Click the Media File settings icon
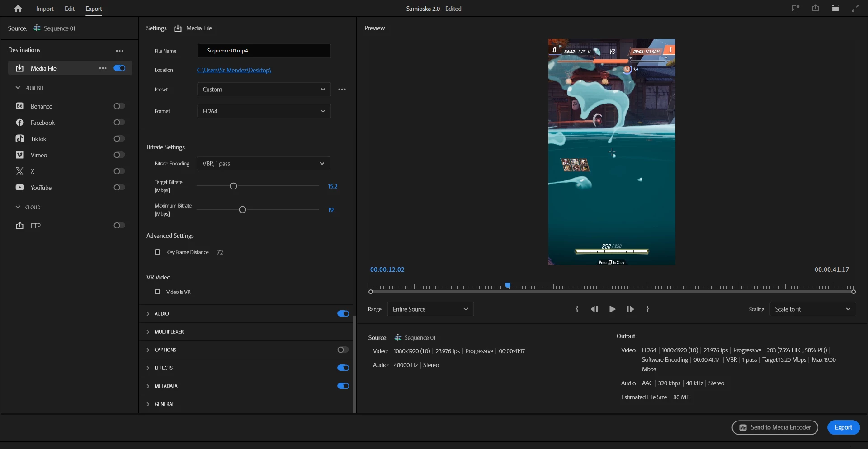This screenshot has width=868, height=449. tap(178, 28)
